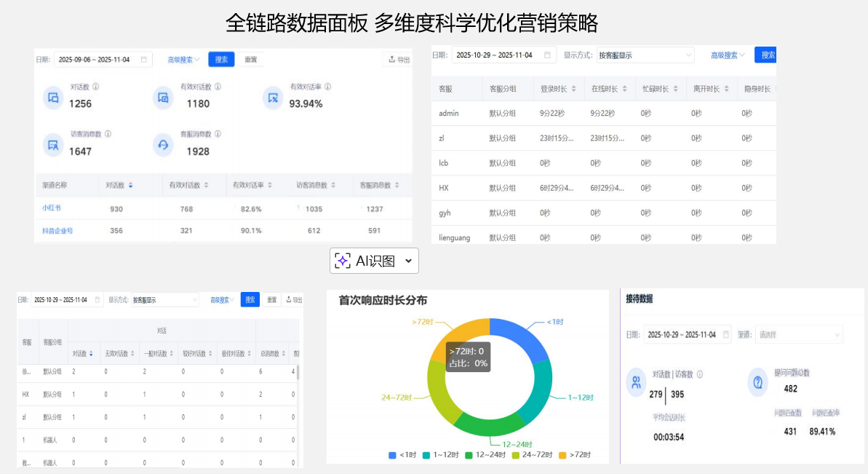The image size is (868, 474).
Task: Sort conversation table by 一般对话数 column
Action: (171, 353)
